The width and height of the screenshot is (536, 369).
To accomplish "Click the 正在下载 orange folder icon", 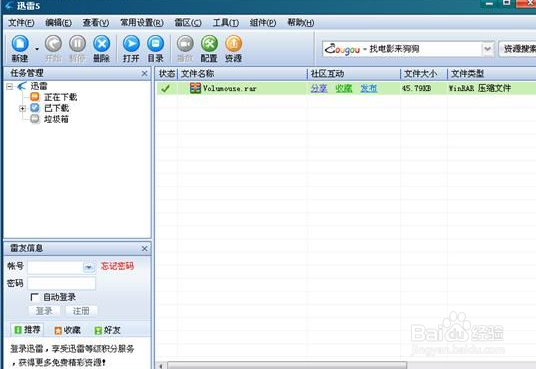I will [x=35, y=97].
